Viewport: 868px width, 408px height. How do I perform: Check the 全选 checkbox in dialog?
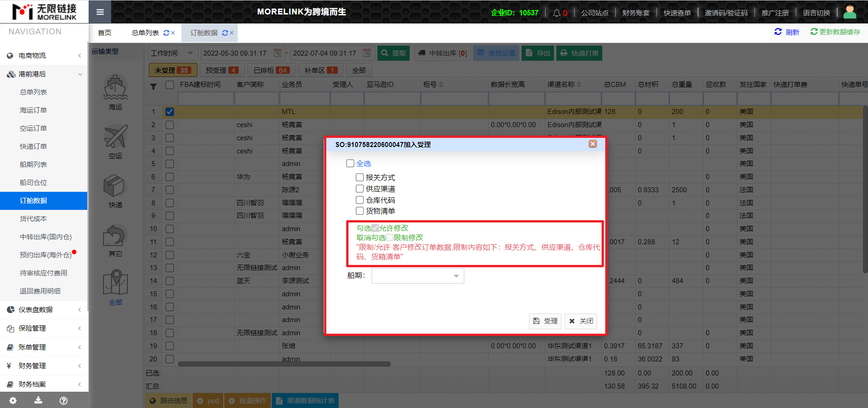pyautogui.click(x=350, y=163)
